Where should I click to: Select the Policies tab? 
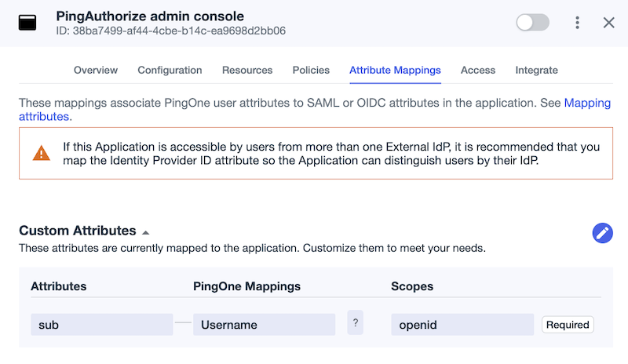pyautogui.click(x=311, y=70)
